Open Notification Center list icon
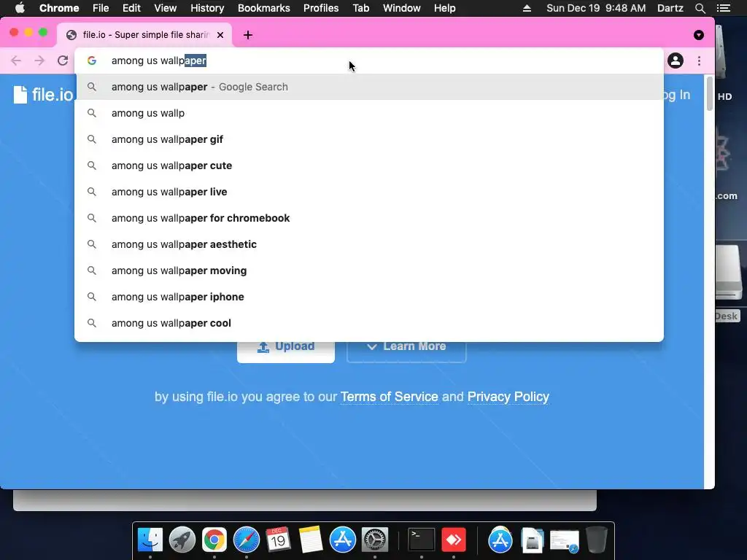Viewport: 747px width, 560px height. [x=723, y=8]
